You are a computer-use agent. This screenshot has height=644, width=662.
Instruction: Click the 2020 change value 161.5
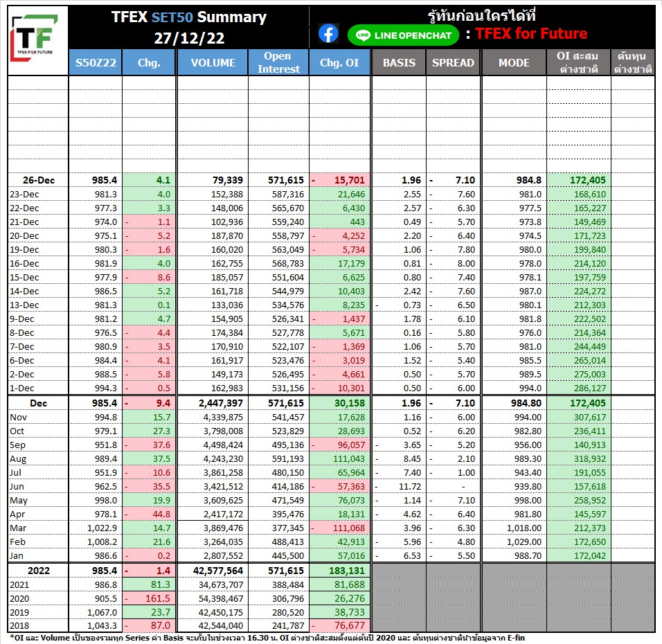158,599
